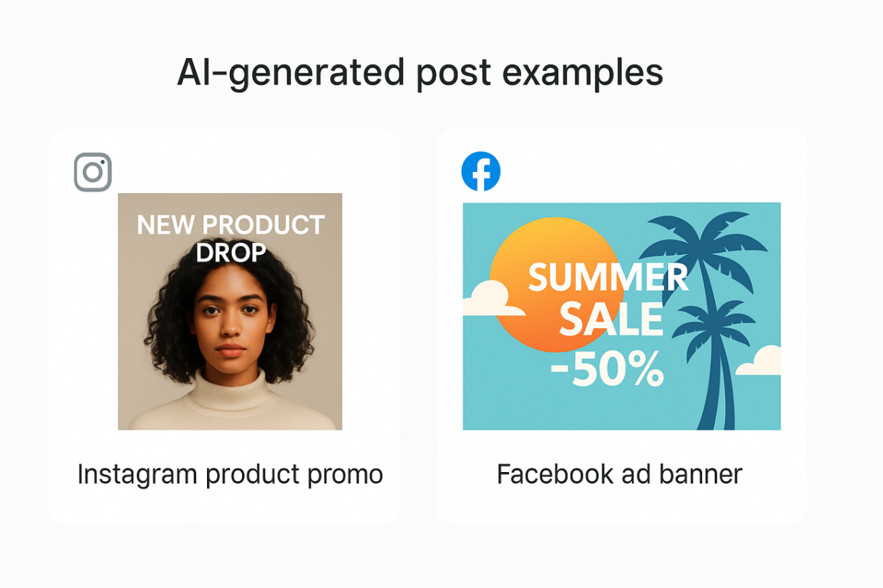
Task: Open the Summer Sale banner image
Action: click(622, 316)
